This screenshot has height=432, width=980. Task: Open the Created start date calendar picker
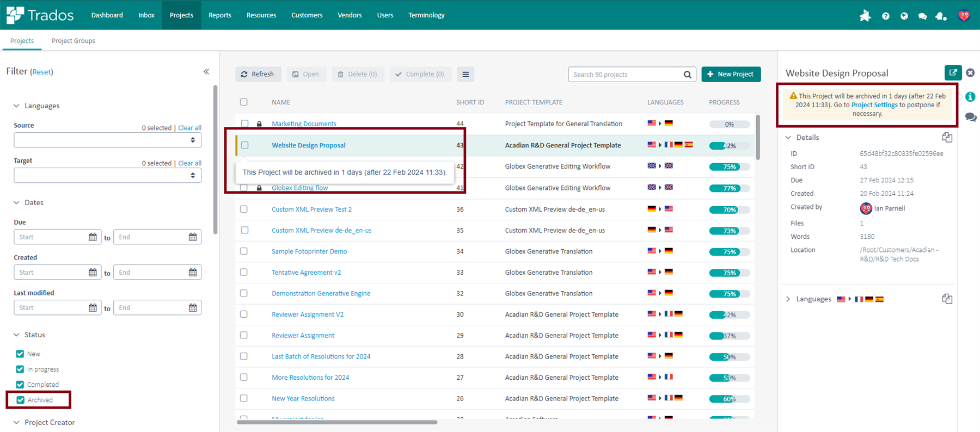click(x=93, y=273)
